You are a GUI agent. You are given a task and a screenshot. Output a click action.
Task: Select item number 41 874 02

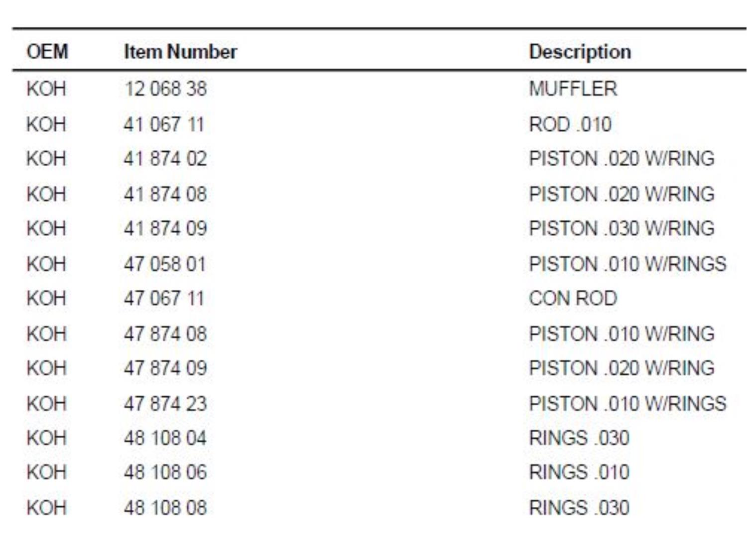pos(165,159)
